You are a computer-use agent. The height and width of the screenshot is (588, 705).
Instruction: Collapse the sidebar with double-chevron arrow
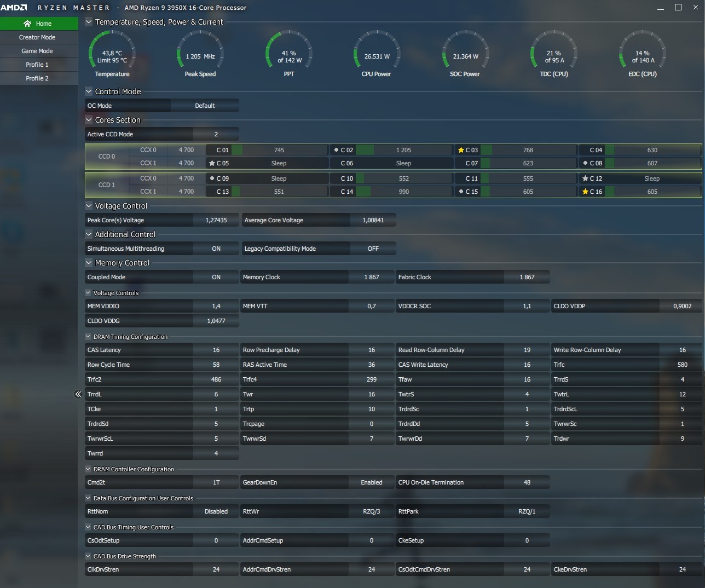(78, 394)
